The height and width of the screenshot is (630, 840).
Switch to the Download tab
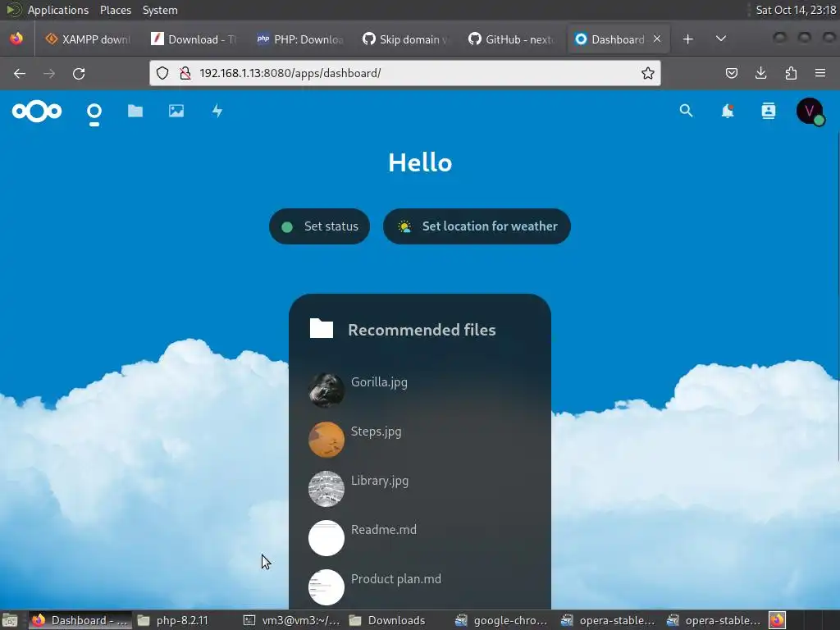click(194, 39)
